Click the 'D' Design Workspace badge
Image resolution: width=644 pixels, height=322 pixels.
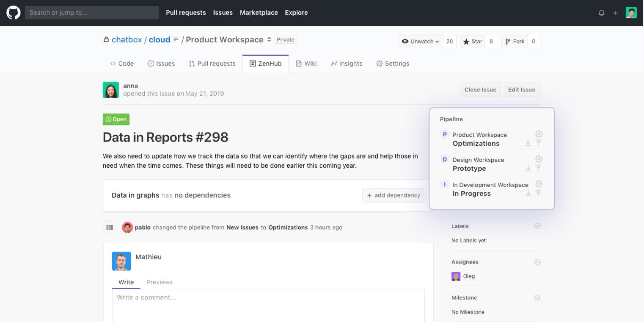(x=445, y=159)
